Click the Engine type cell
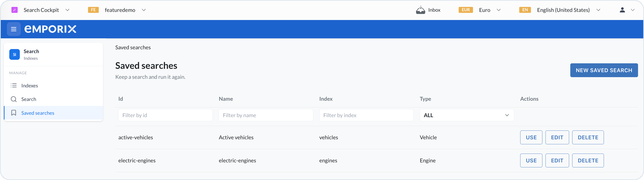Viewport: 644px width, 180px height. [x=428, y=160]
